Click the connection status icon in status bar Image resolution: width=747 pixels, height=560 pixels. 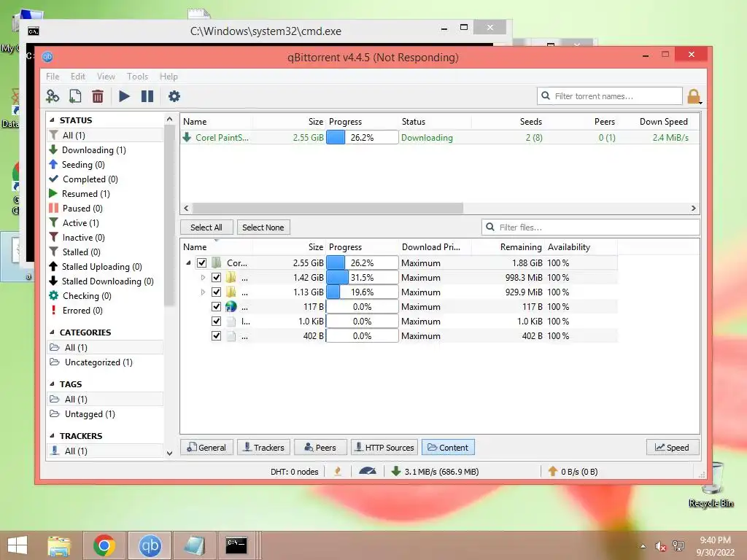click(338, 472)
